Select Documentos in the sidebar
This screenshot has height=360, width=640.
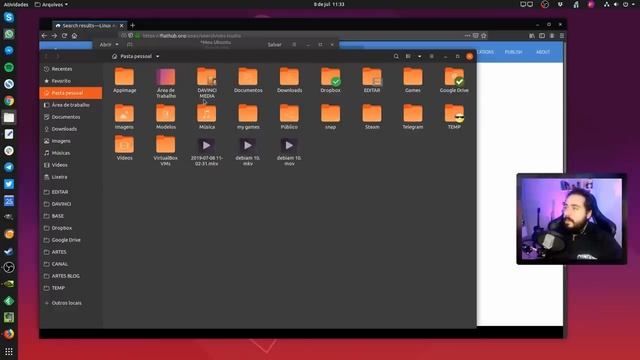(x=71, y=117)
